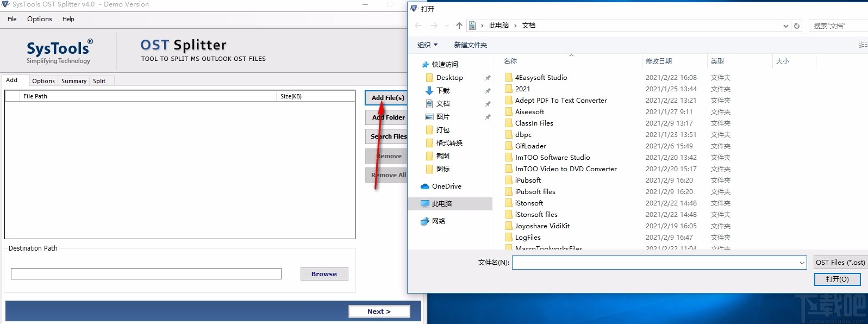This screenshot has height=324, width=868.
Task: Switch to the Split tab
Action: [x=99, y=81]
